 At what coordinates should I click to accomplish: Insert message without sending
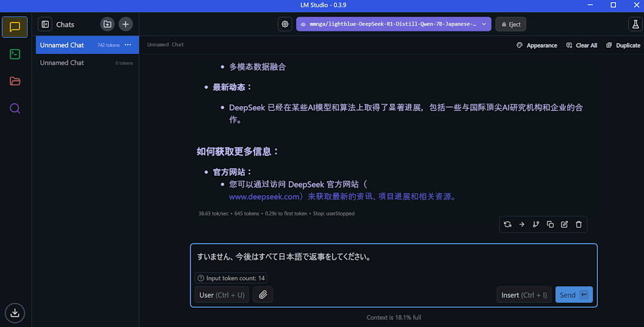[524, 295]
